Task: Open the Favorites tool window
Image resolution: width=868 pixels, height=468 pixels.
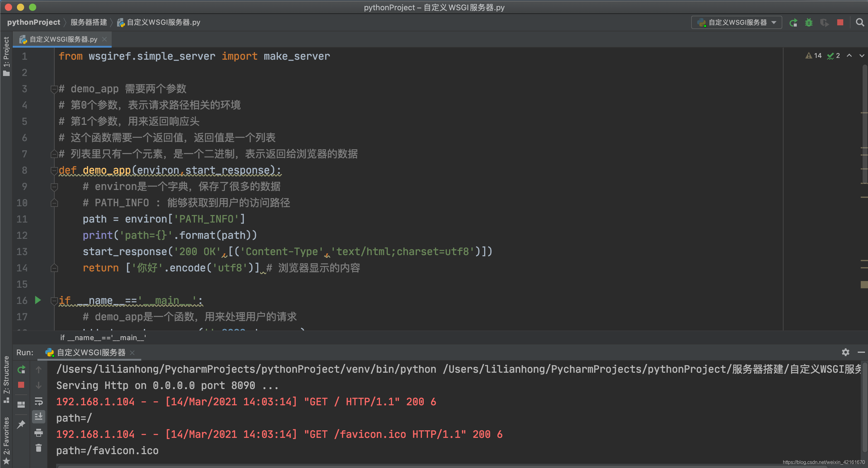Action: pos(6,440)
